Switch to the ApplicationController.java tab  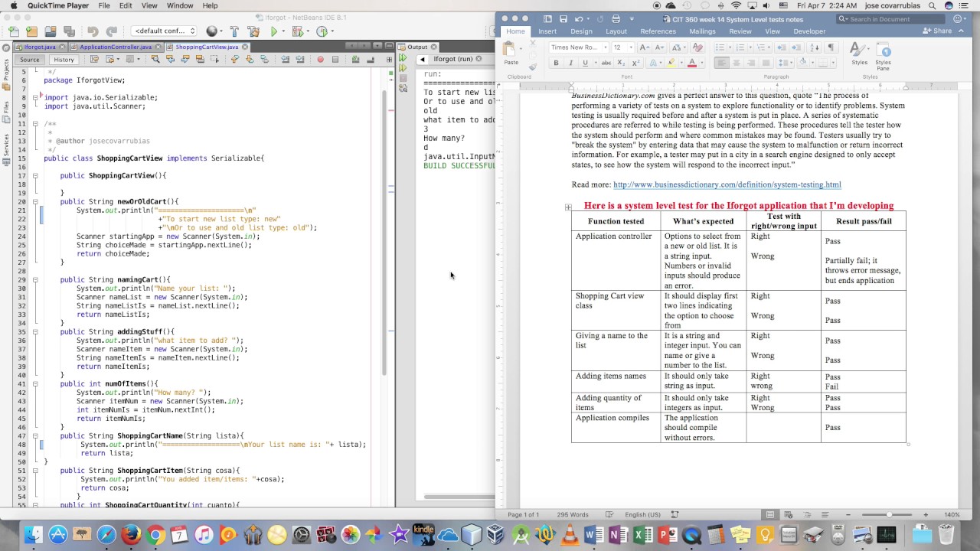[116, 47]
